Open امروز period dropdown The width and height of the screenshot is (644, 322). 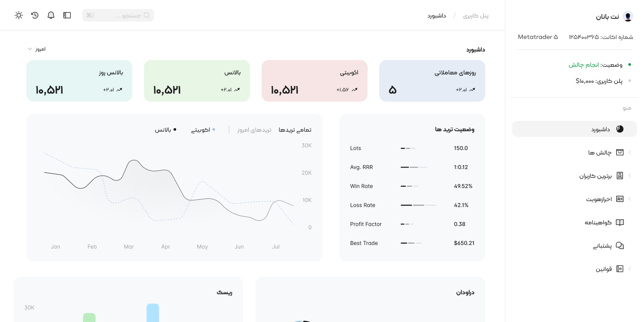(x=37, y=49)
